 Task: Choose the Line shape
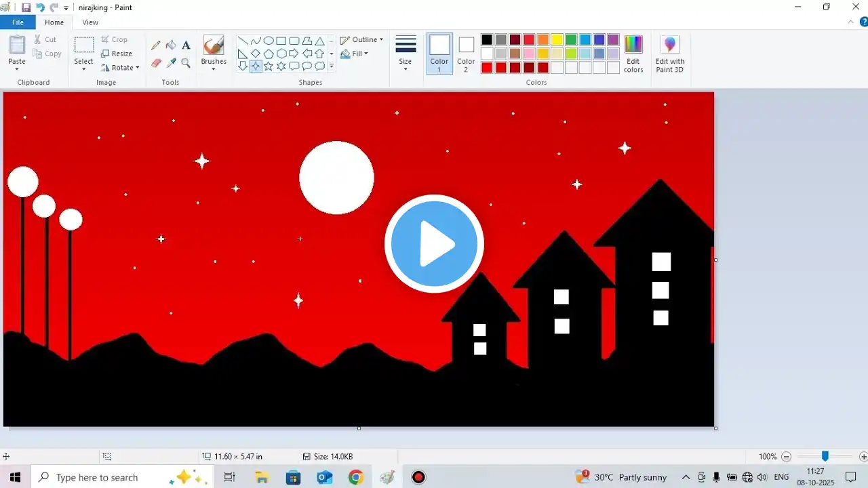[243, 41]
